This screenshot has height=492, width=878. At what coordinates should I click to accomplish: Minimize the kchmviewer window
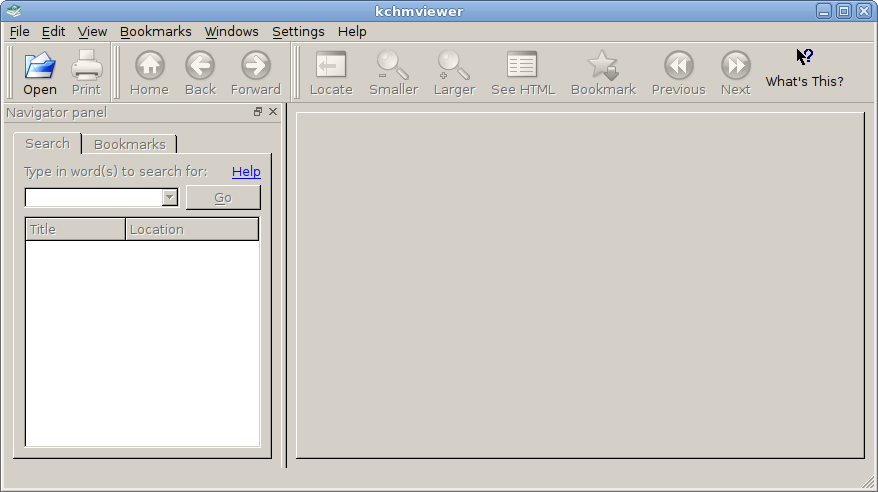coord(824,11)
